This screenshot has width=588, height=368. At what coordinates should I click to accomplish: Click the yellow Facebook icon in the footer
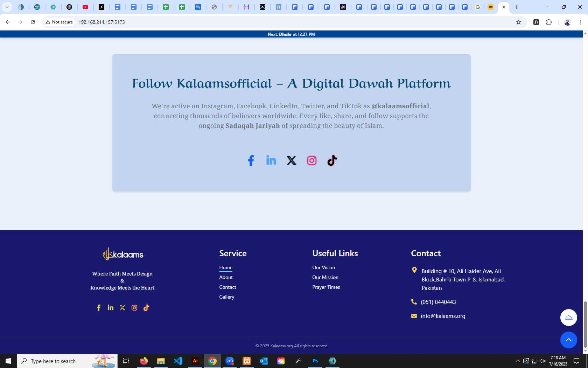99,308
